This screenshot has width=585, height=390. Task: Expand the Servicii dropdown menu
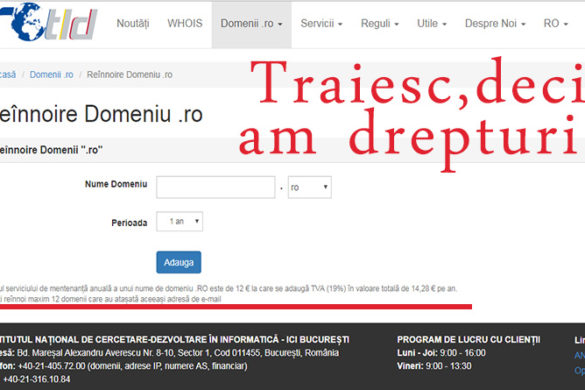(x=322, y=24)
